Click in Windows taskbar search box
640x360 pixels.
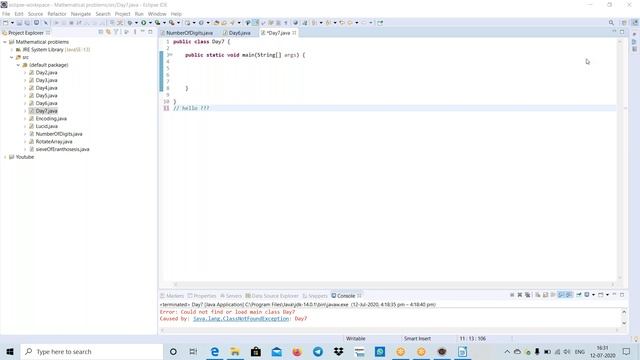(91, 351)
